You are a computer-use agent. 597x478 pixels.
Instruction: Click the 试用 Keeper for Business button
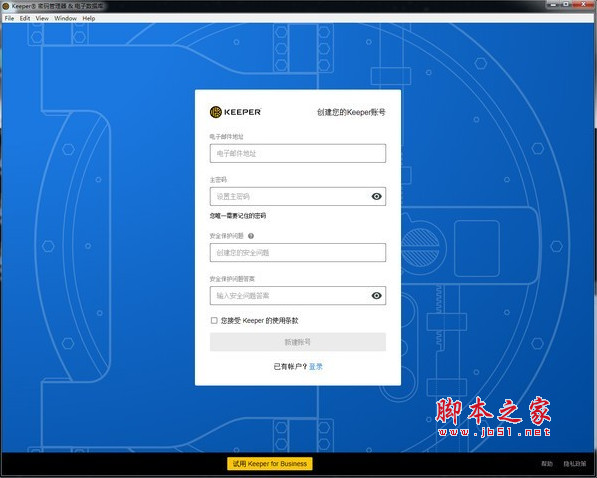point(270,464)
